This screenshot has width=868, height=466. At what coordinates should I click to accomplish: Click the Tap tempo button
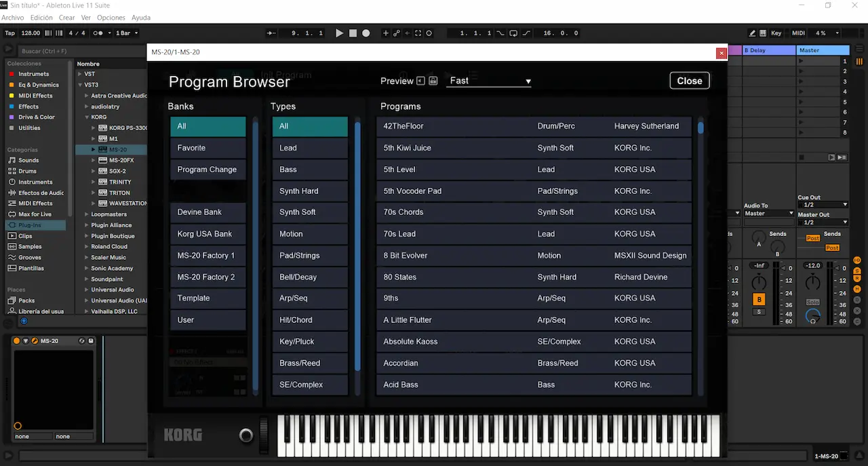pyautogui.click(x=9, y=33)
